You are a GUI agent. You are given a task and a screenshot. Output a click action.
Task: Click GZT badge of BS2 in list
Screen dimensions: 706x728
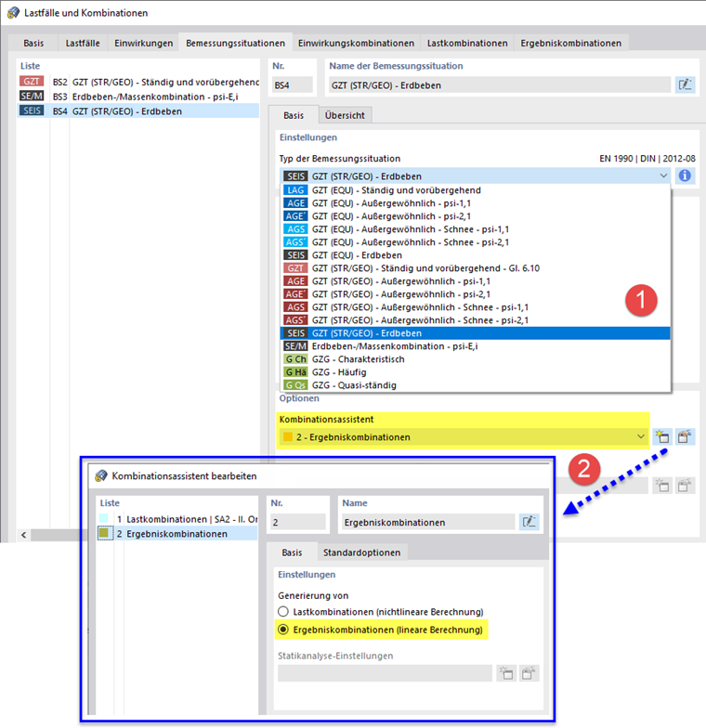pyautogui.click(x=32, y=82)
